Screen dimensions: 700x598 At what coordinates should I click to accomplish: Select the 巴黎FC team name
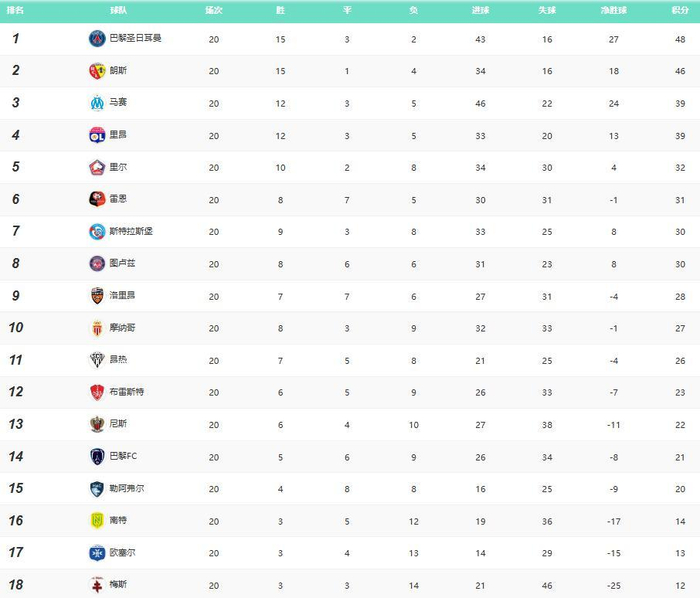click(x=123, y=457)
